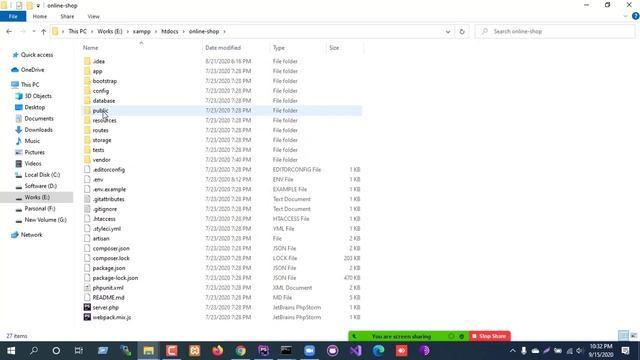This screenshot has height=360, width=640.
Task: Open taskbar clock and date
Action: (601, 351)
